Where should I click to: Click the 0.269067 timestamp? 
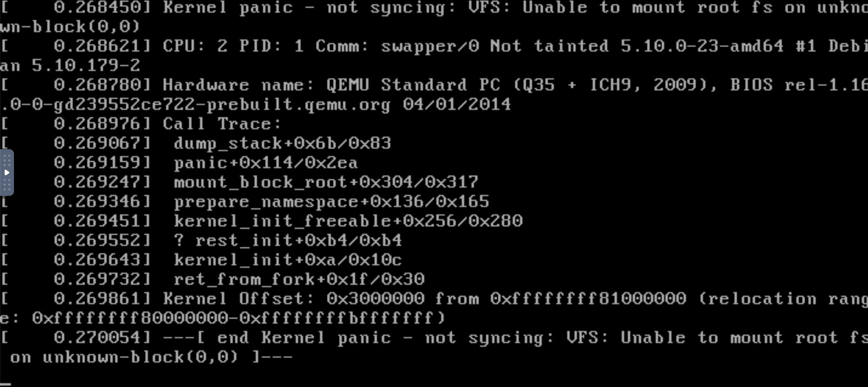click(x=102, y=144)
